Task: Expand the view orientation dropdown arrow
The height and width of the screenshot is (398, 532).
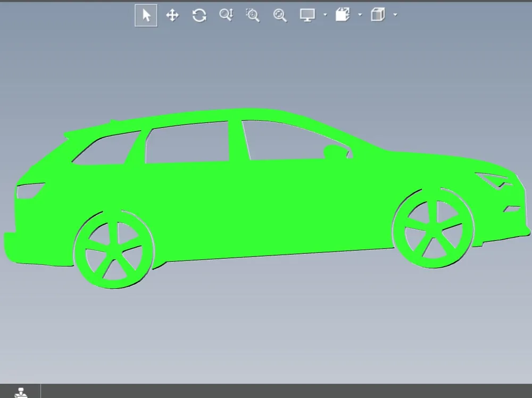Action: pyautogui.click(x=395, y=15)
